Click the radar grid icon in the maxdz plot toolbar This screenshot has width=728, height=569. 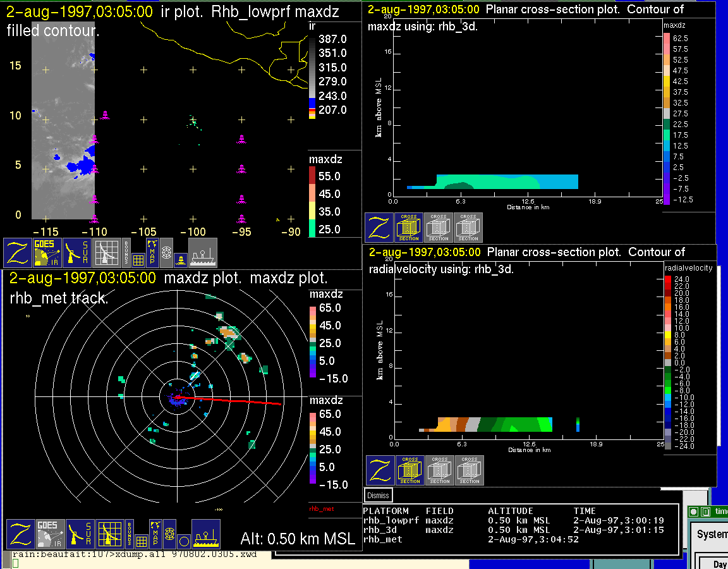[109, 535]
